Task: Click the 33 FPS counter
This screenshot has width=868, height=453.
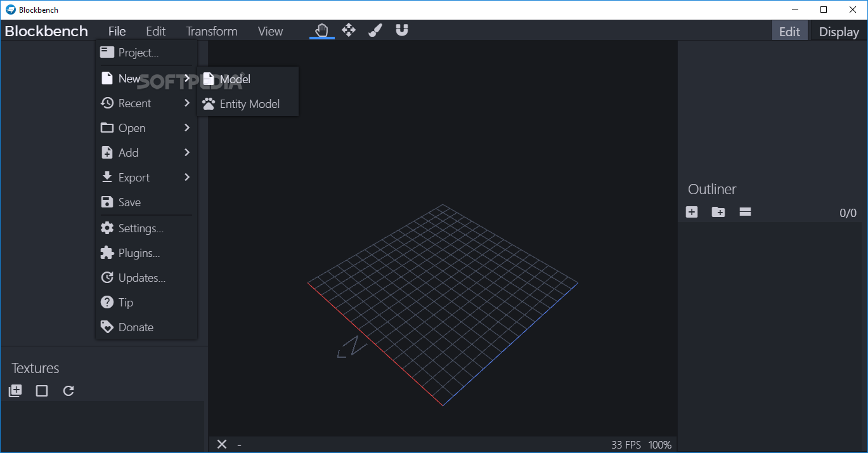Action: click(x=626, y=445)
